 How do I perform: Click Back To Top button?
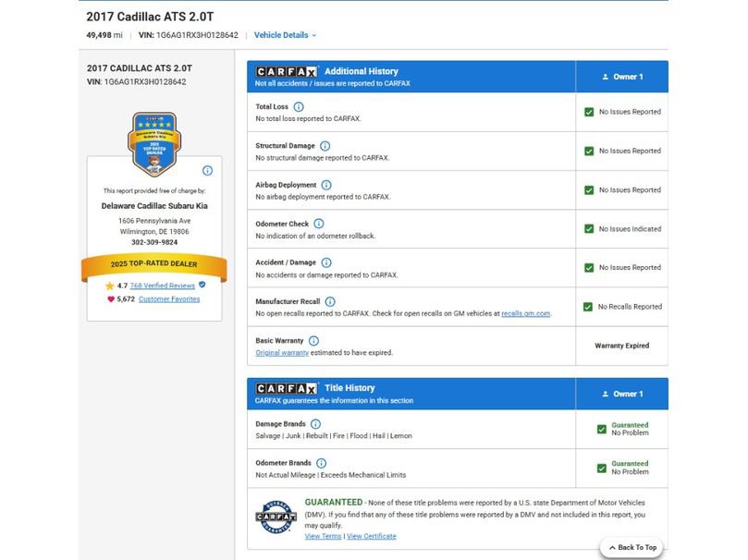tap(632, 548)
